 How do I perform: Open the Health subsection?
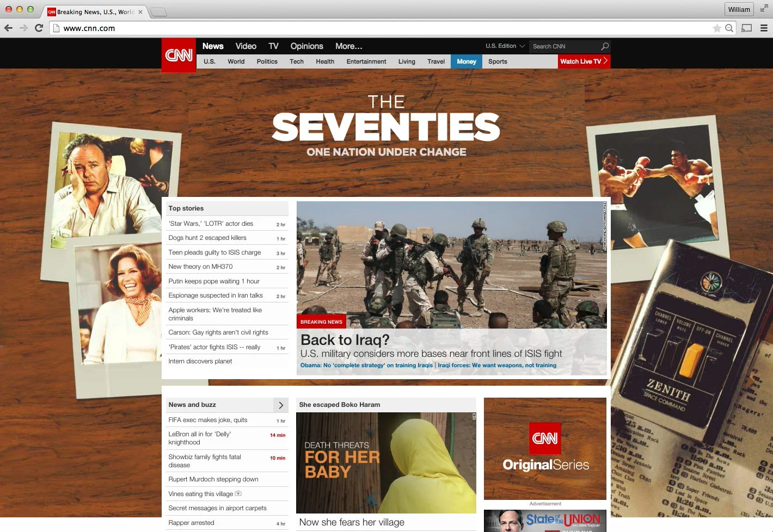coord(325,61)
